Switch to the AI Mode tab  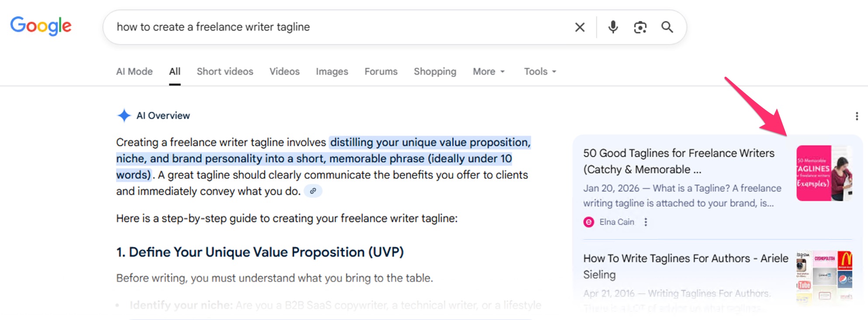point(134,71)
